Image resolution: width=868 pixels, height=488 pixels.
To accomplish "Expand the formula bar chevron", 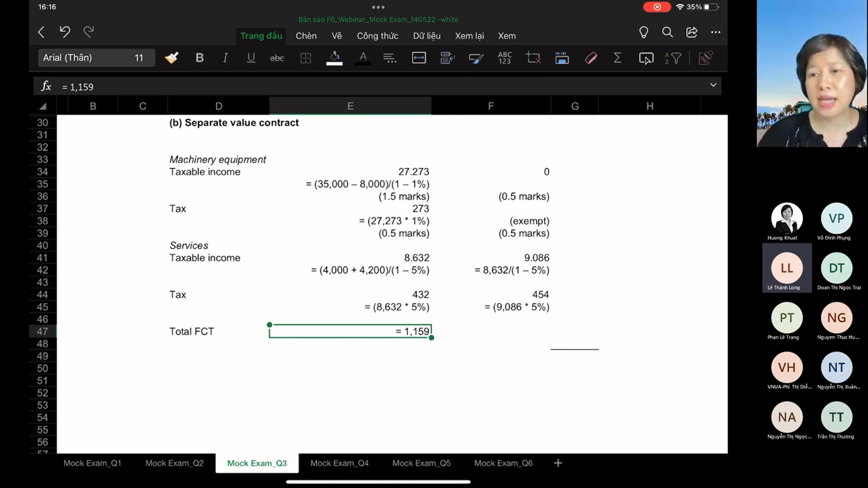I will pyautogui.click(x=713, y=85).
